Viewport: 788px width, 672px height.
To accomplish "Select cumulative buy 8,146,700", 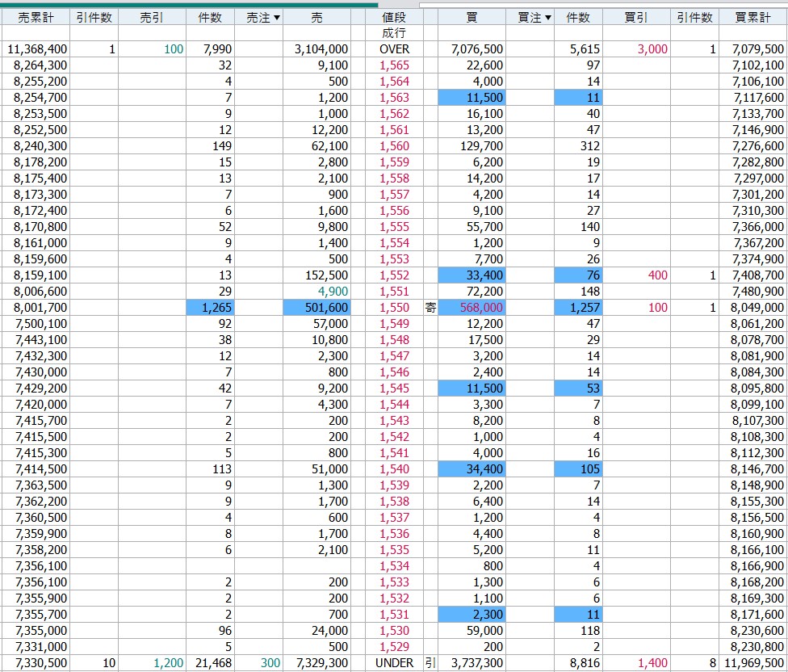I will click(x=757, y=469).
